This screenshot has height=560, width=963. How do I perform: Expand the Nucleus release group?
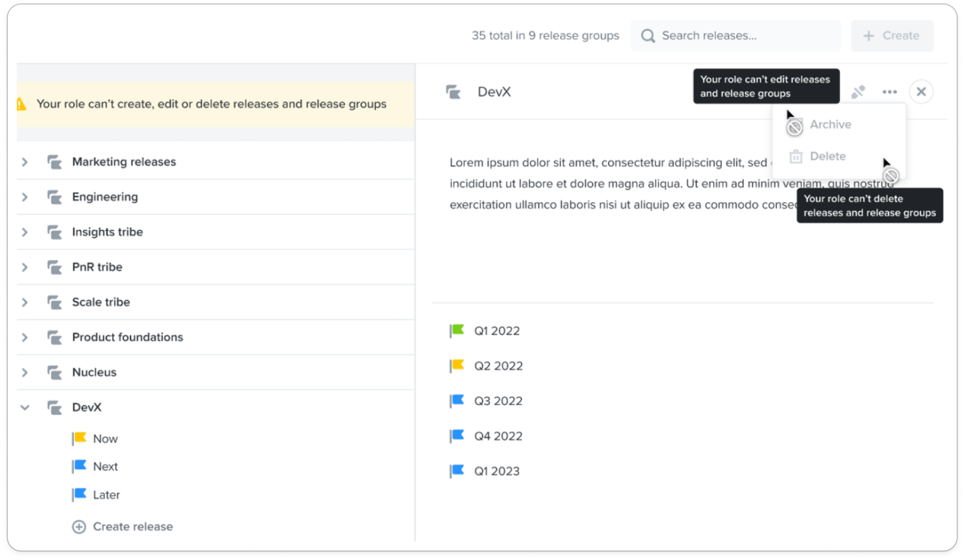tap(25, 372)
